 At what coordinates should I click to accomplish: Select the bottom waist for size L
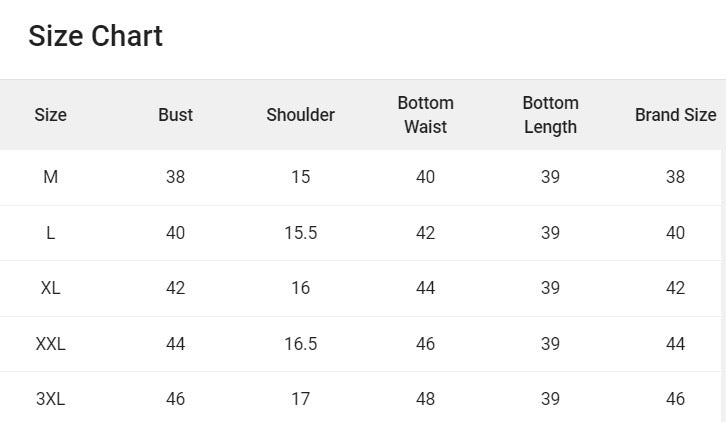(425, 233)
